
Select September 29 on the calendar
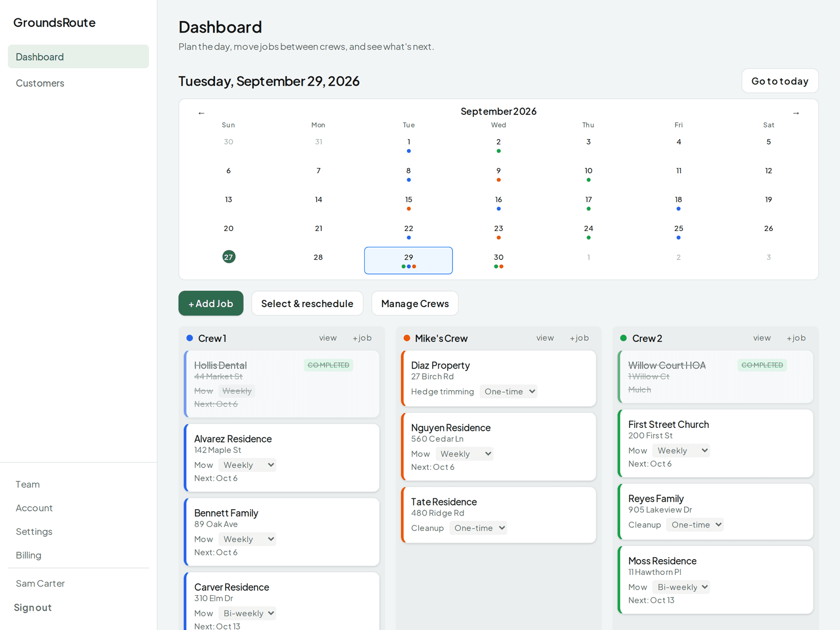pyautogui.click(x=408, y=260)
